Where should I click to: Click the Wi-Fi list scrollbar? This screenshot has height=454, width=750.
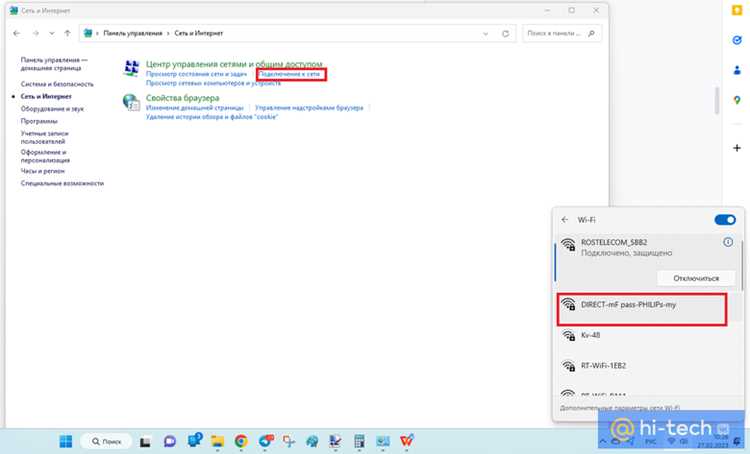pyautogui.click(x=742, y=265)
